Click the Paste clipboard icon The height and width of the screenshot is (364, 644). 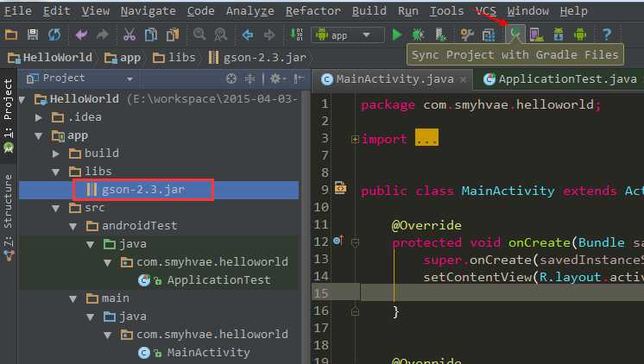click(173, 35)
